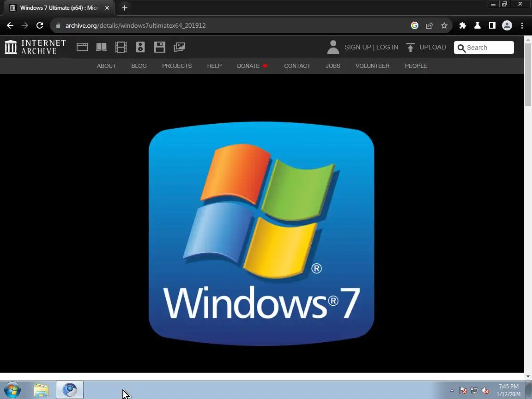Screen dimensions: 532x399
Task: Click the share page icon
Action: click(429, 25)
